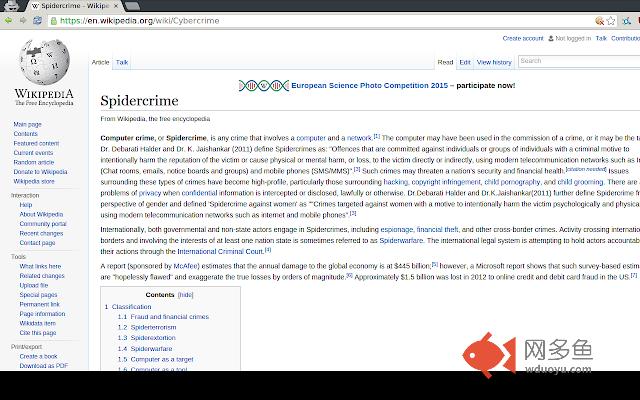Follow the confidential link
Screen dimensions: 640x400
point(199,193)
